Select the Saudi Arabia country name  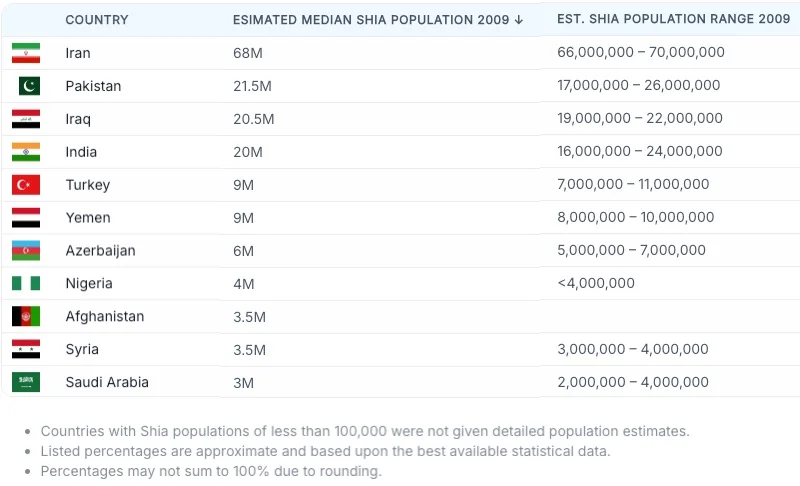pyautogui.click(x=107, y=382)
